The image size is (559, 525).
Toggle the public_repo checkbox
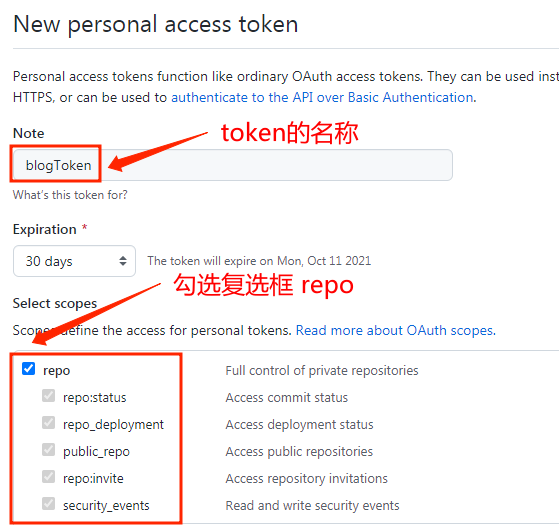pyautogui.click(x=48, y=449)
